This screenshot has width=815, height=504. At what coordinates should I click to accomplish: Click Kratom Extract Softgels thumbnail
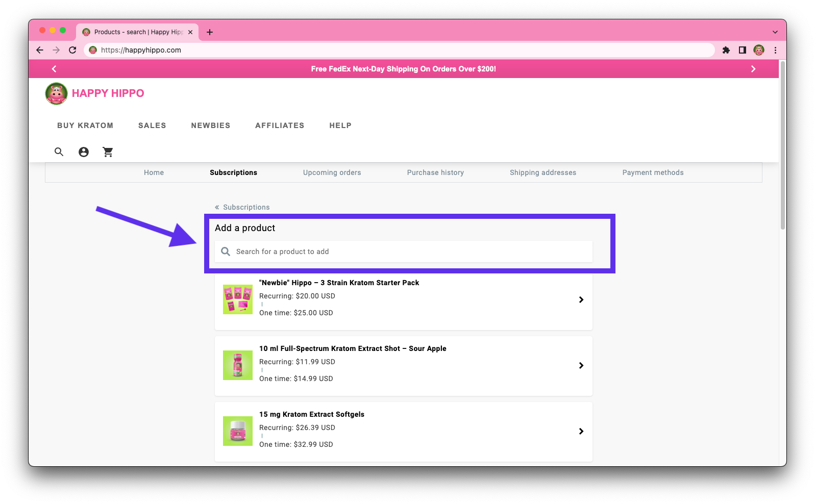pyautogui.click(x=238, y=431)
